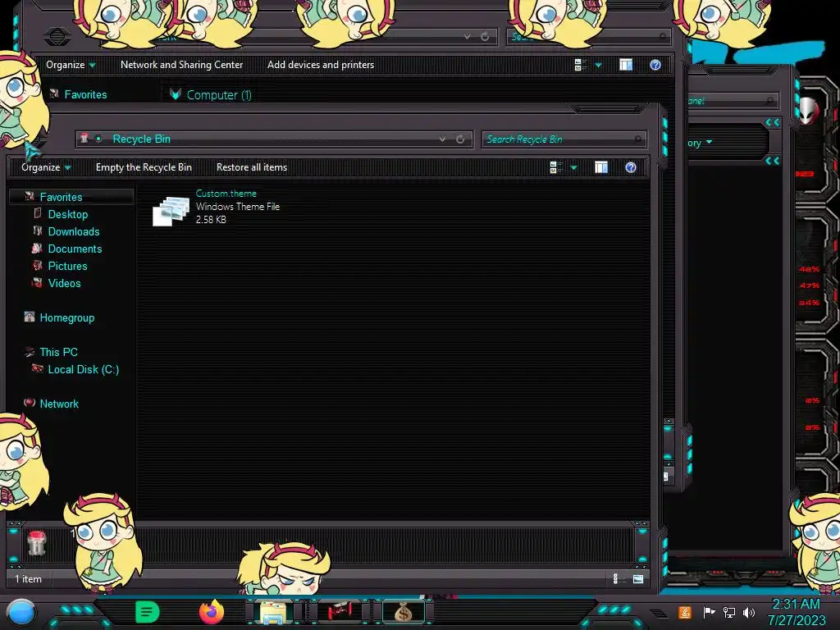Click Network icon in navigation pane
The height and width of the screenshot is (630, 840).
tap(30, 402)
